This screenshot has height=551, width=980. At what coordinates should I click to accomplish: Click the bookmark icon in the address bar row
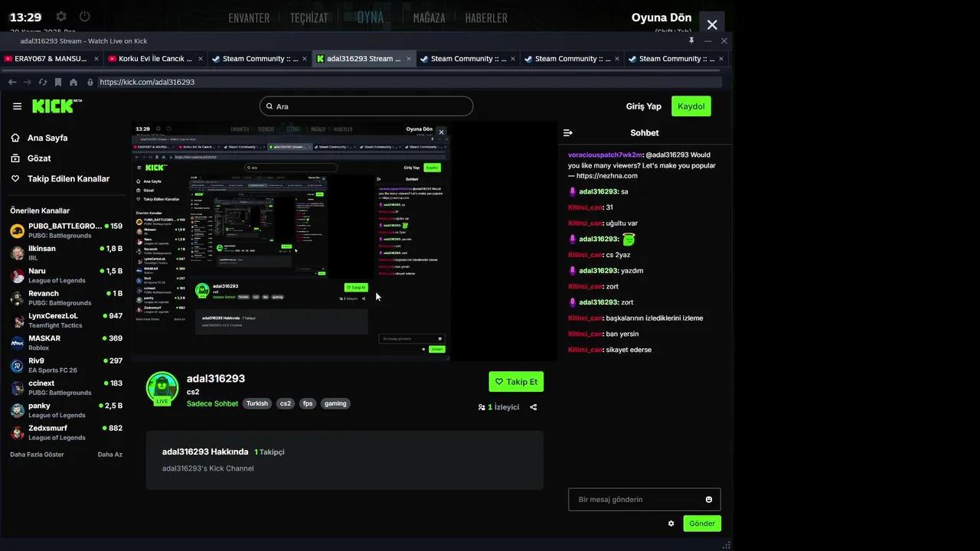[58, 82]
